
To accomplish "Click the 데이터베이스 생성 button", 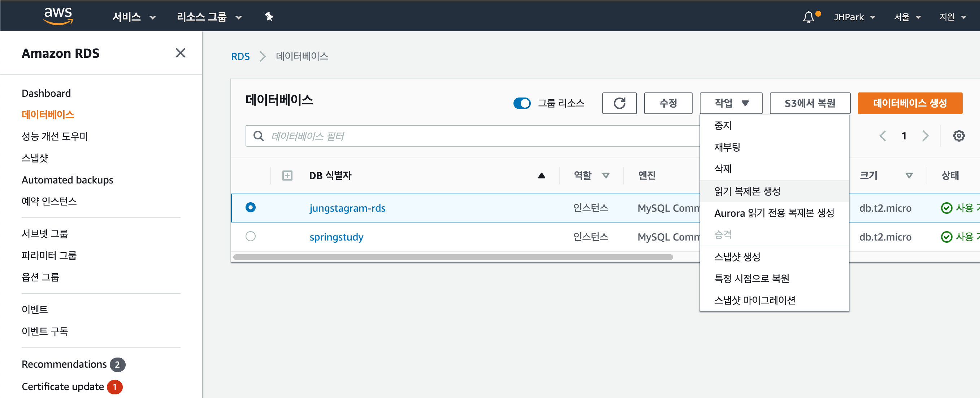I will tap(910, 103).
